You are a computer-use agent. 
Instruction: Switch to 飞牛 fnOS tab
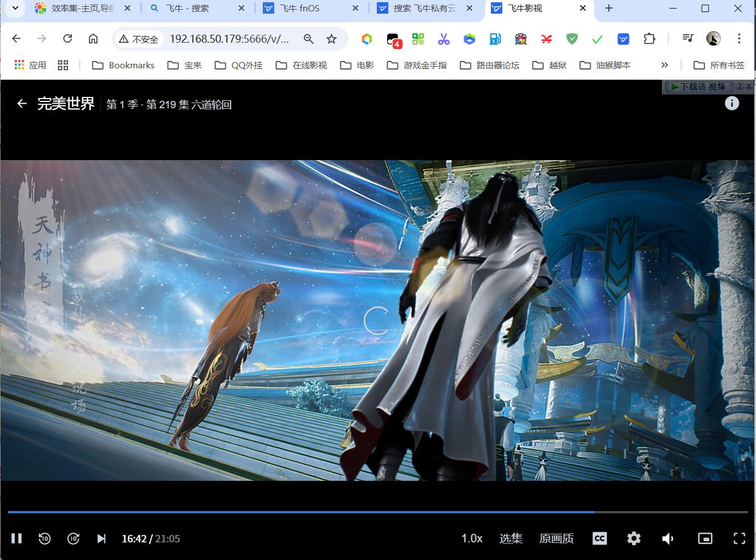coord(311,9)
